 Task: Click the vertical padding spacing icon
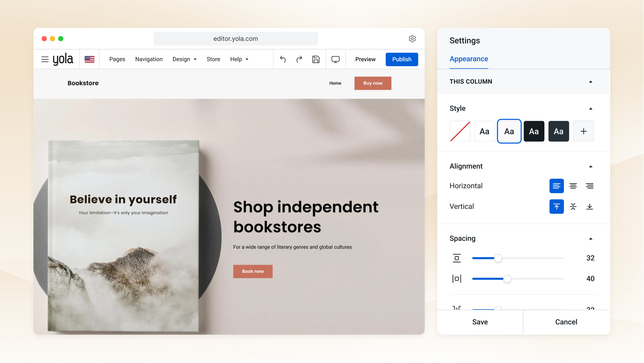point(457,258)
